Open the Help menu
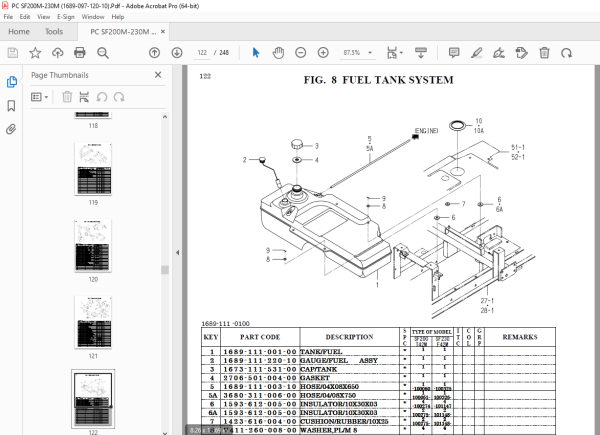The width and height of the screenshot is (600, 435). click(118, 17)
